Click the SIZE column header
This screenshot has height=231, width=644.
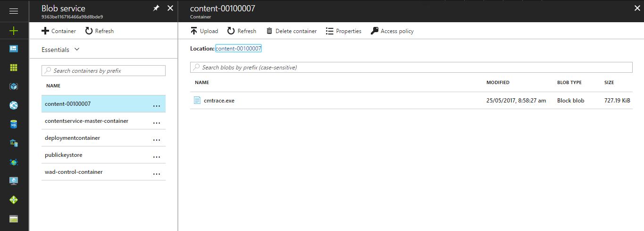tap(609, 82)
